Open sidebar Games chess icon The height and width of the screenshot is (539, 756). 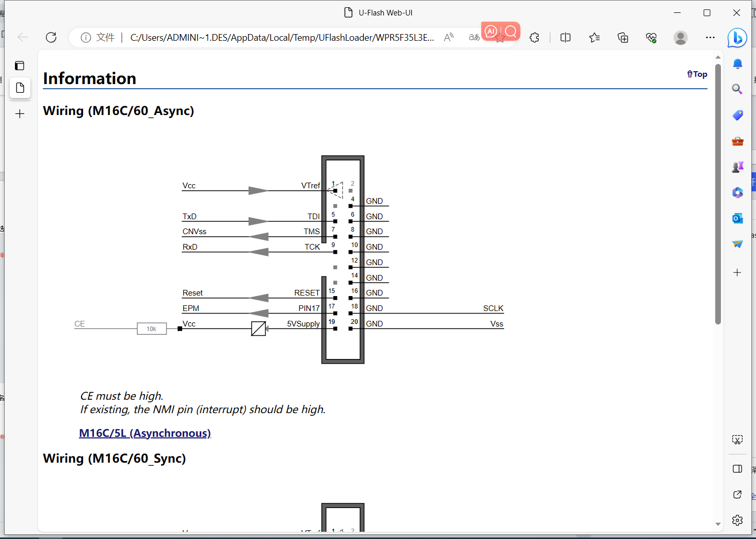(737, 167)
